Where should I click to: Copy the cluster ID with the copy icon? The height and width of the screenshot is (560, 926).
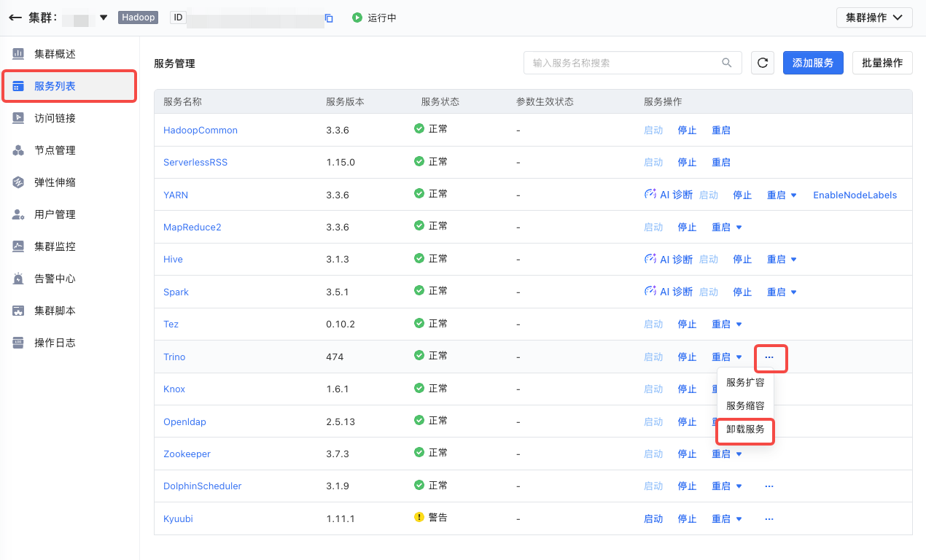point(329,18)
